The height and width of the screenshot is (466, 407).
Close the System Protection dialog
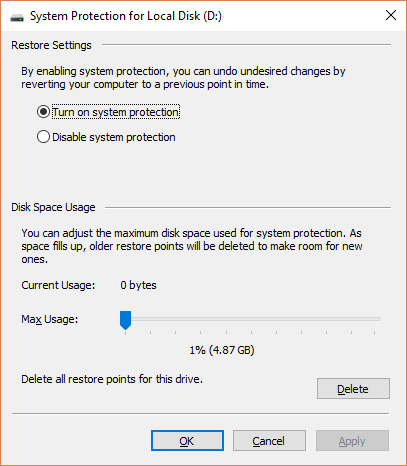tap(391, 15)
